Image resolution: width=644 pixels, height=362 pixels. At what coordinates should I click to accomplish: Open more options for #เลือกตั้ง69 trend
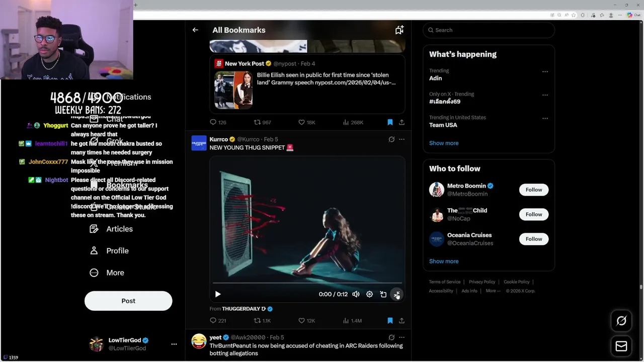[545, 95]
